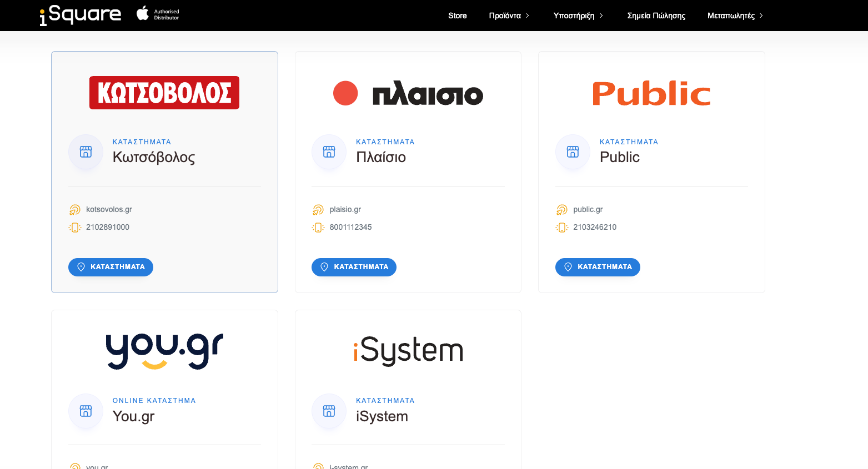This screenshot has width=868, height=469.
Task: Click phone number 2103246210
Action: [x=595, y=227]
